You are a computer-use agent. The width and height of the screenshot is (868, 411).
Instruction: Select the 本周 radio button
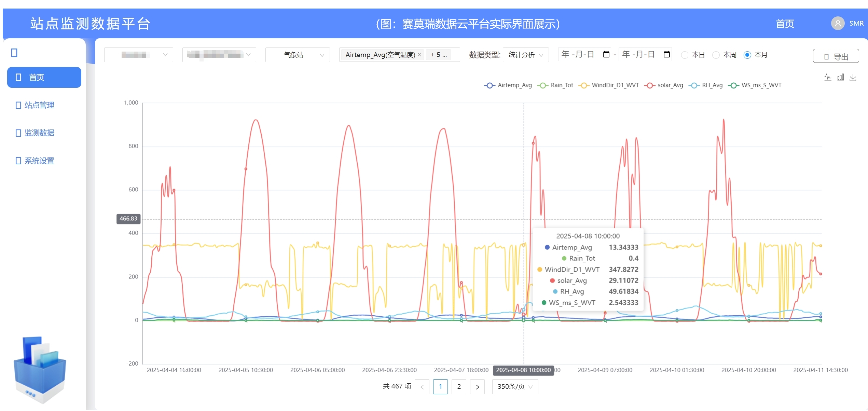point(716,55)
